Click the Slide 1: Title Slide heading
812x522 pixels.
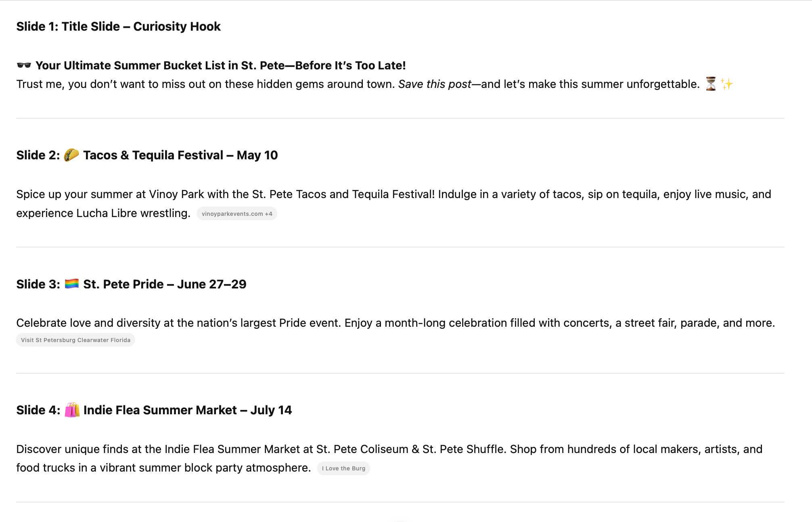(118, 27)
